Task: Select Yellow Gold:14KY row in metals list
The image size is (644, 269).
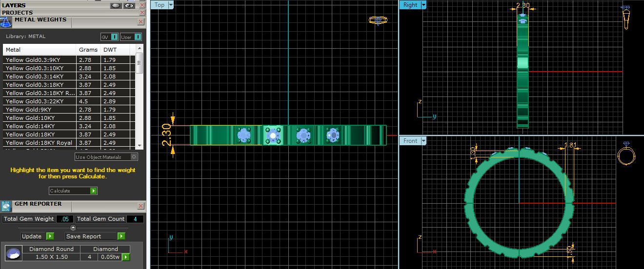Action: click(x=40, y=126)
